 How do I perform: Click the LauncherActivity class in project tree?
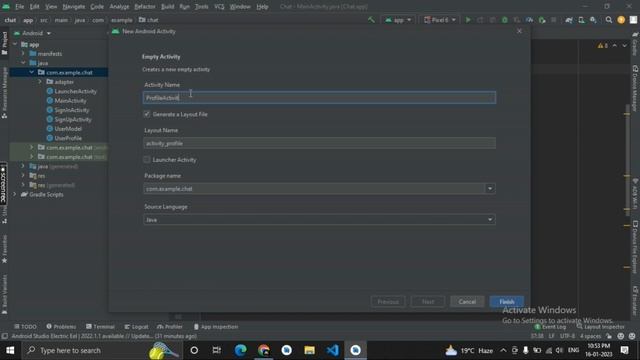[72, 91]
